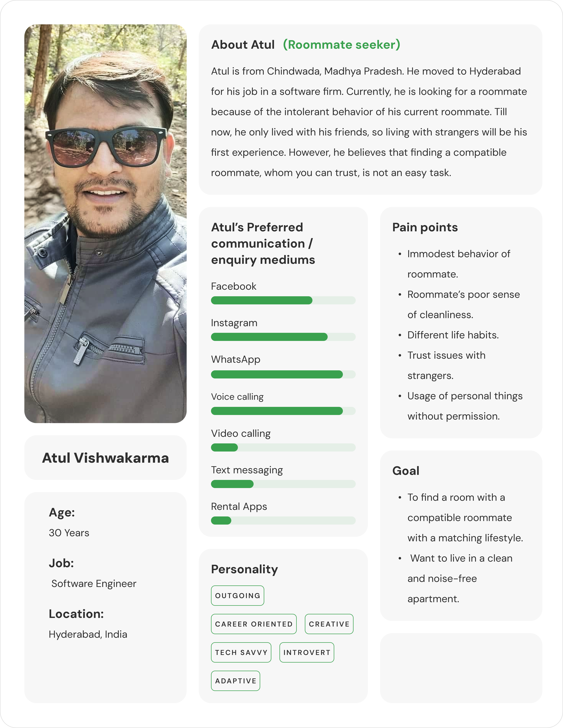563x728 pixels.
Task: Click the Atul Vishwakarma name card
Action: (x=105, y=458)
